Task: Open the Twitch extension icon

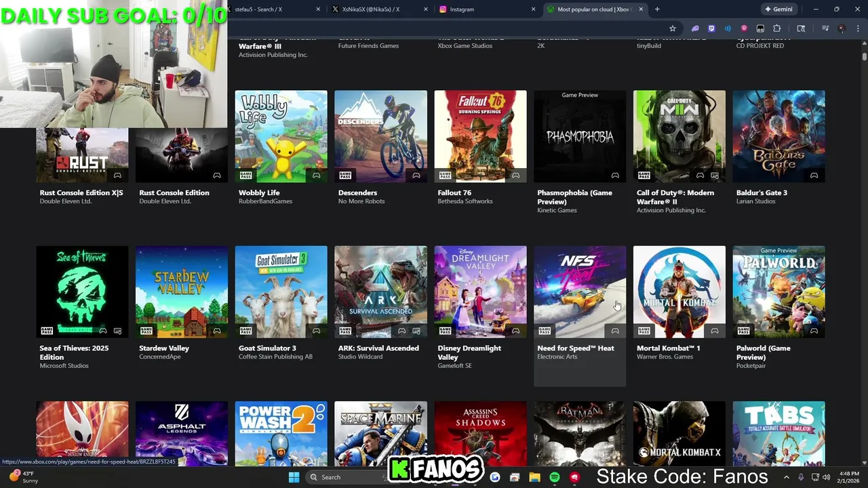Action: [711, 28]
